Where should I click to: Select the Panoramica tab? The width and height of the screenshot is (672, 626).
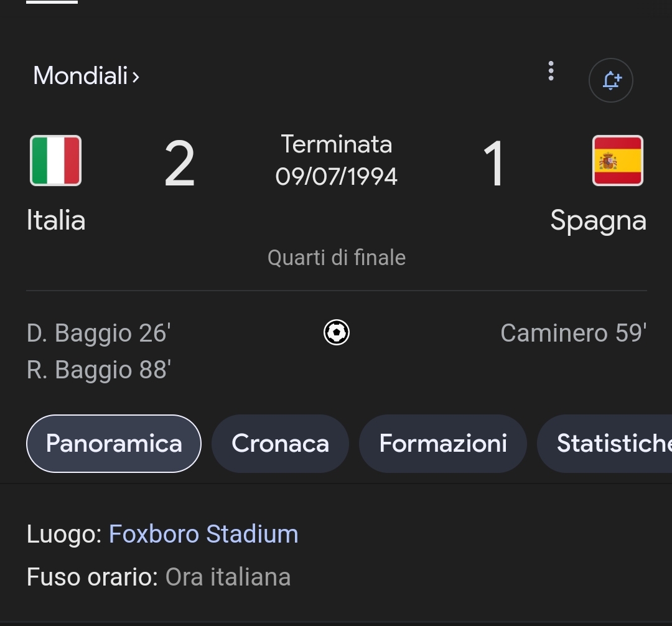[x=114, y=444]
